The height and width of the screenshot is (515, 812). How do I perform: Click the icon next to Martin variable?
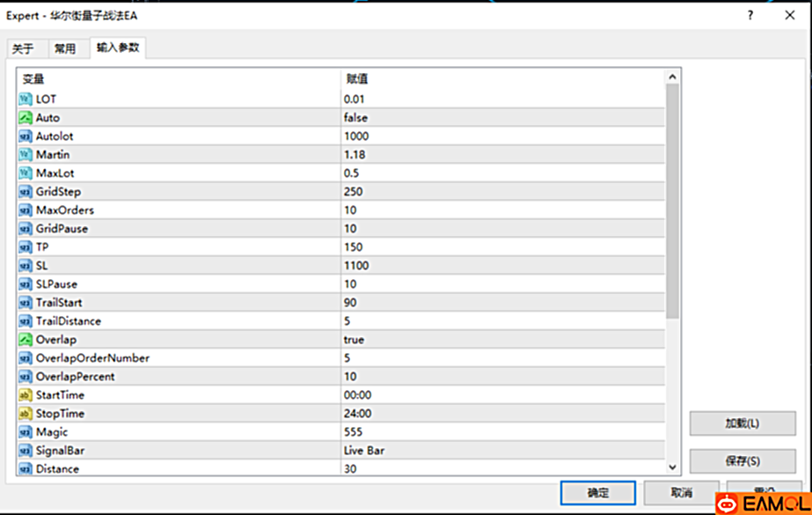tap(26, 154)
